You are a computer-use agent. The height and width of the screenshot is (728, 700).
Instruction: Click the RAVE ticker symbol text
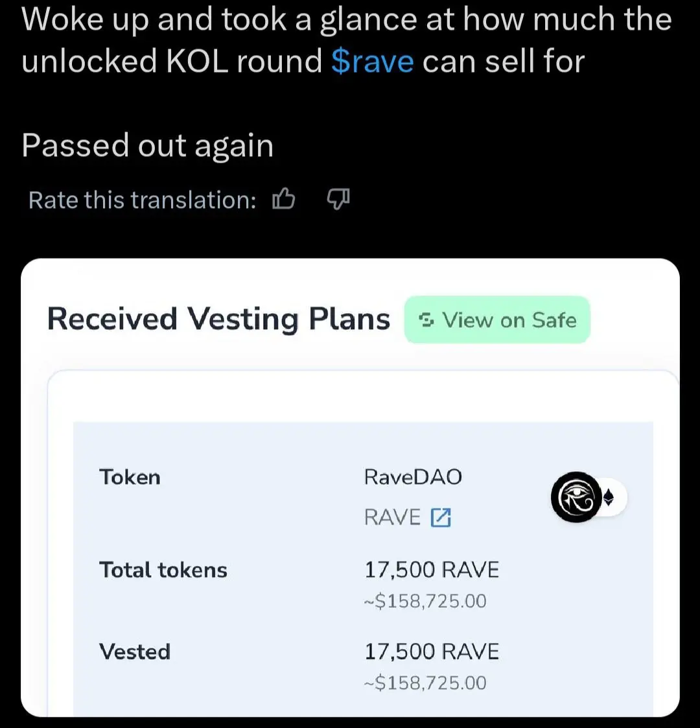click(392, 517)
